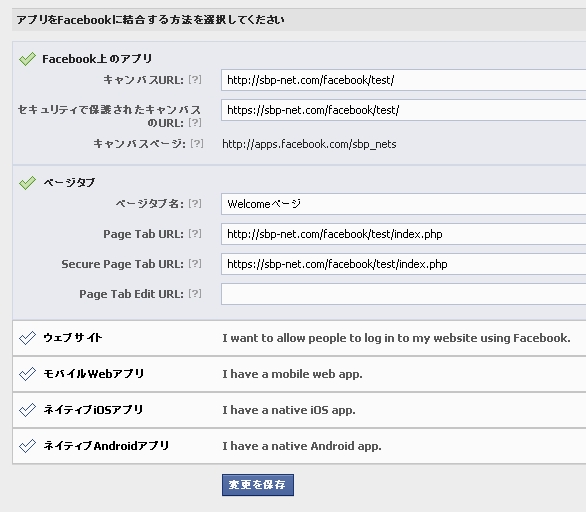The height and width of the screenshot is (512, 586).
Task: Click the http://apps.facebook.com/sbp_nets canvas page text
Action: pos(309,144)
